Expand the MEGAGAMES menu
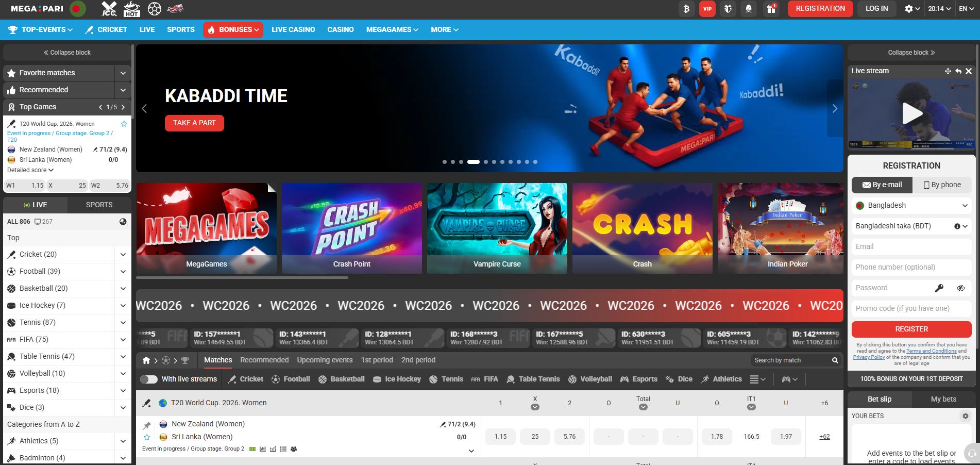 coord(392,29)
